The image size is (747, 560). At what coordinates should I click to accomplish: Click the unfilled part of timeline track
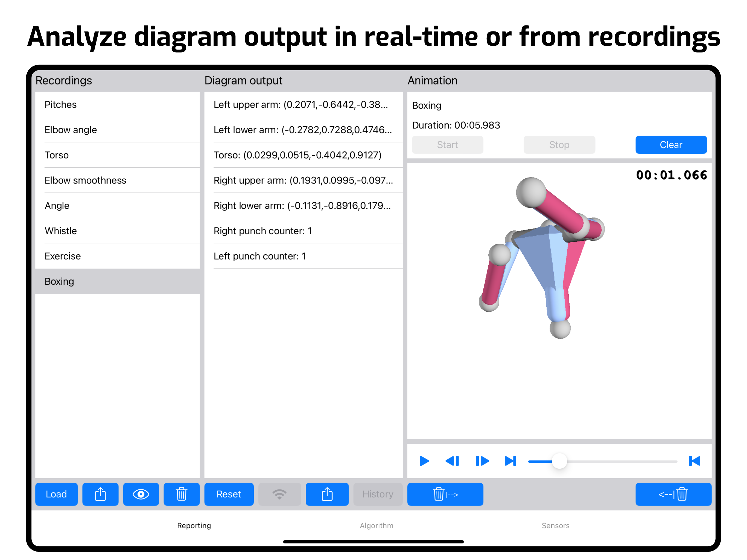[622, 461]
